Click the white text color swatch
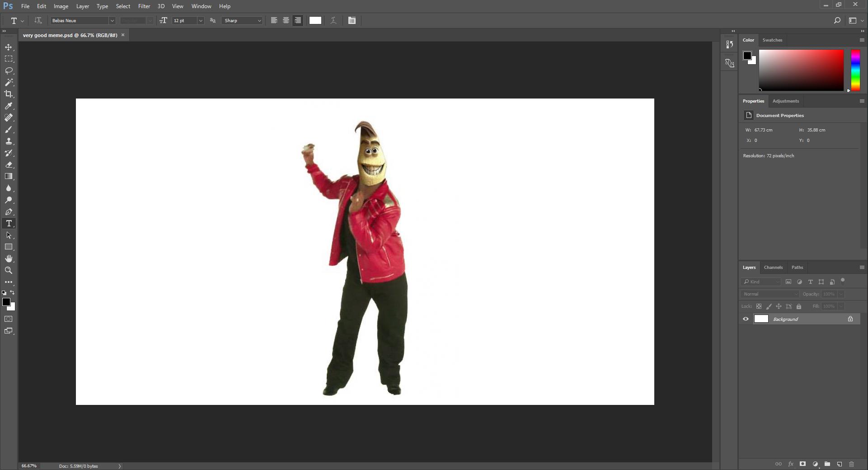This screenshot has width=868, height=470. click(315, 20)
